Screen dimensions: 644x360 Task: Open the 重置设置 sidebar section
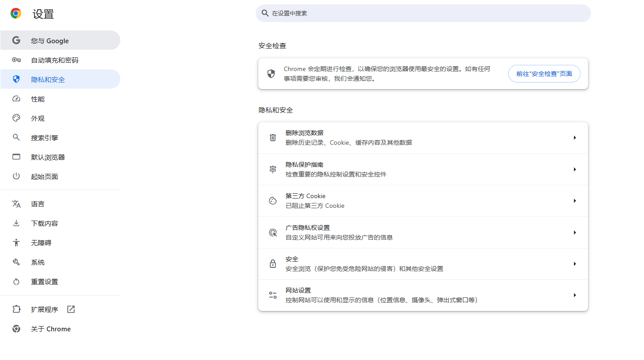pos(60,281)
